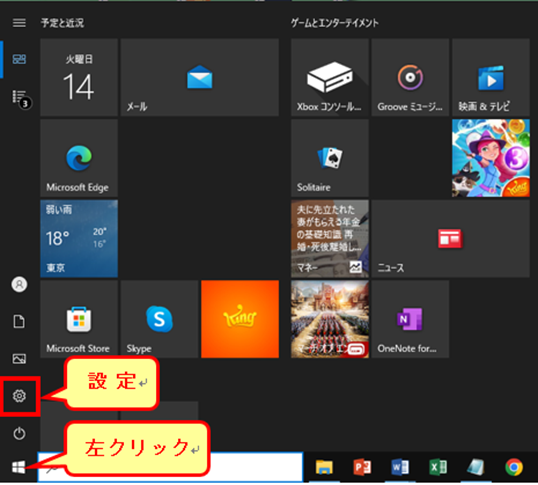
Task: Expand the Start menu hamburger button
Action: tap(19, 23)
